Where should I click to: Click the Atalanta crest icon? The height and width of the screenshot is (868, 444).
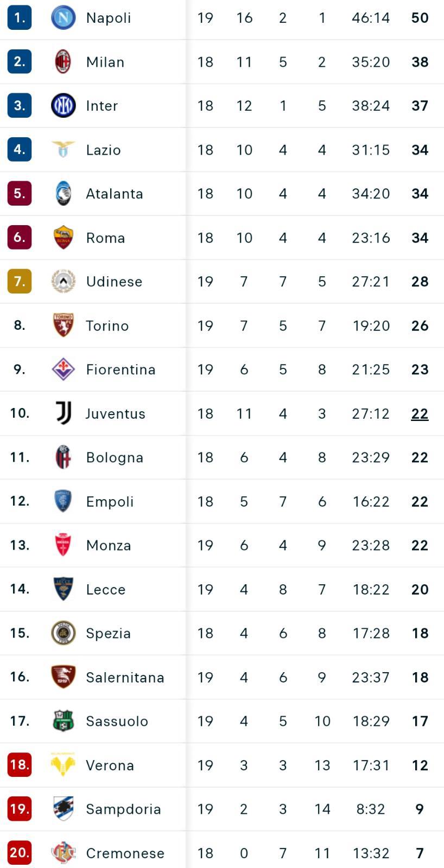click(x=63, y=194)
